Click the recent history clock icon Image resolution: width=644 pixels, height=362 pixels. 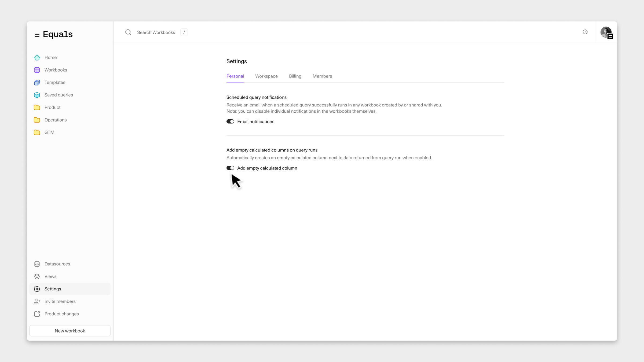point(585,32)
